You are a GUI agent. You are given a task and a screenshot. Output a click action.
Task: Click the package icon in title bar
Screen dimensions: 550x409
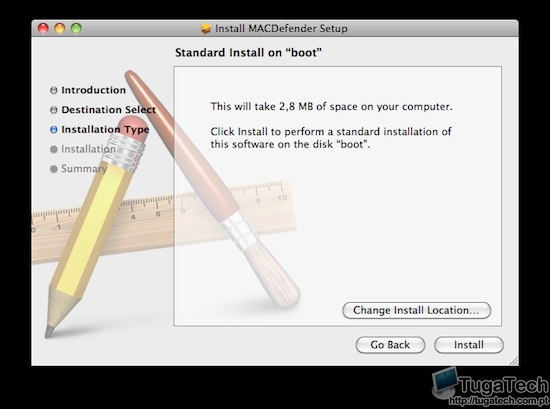206,28
